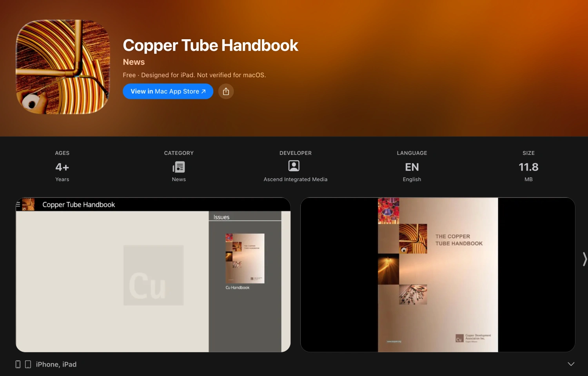The width and height of the screenshot is (588, 376).
Task: Click the English language label
Action: 412,179
